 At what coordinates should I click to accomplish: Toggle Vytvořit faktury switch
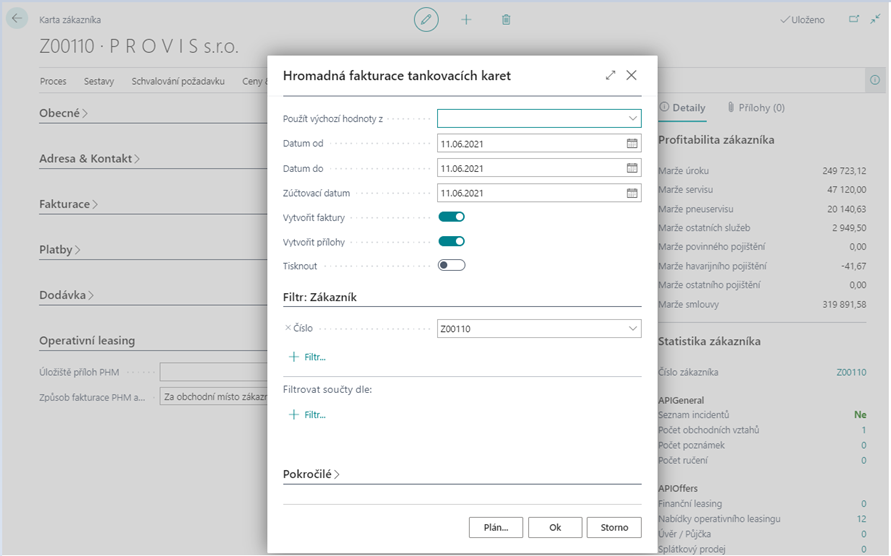tap(451, 216)
